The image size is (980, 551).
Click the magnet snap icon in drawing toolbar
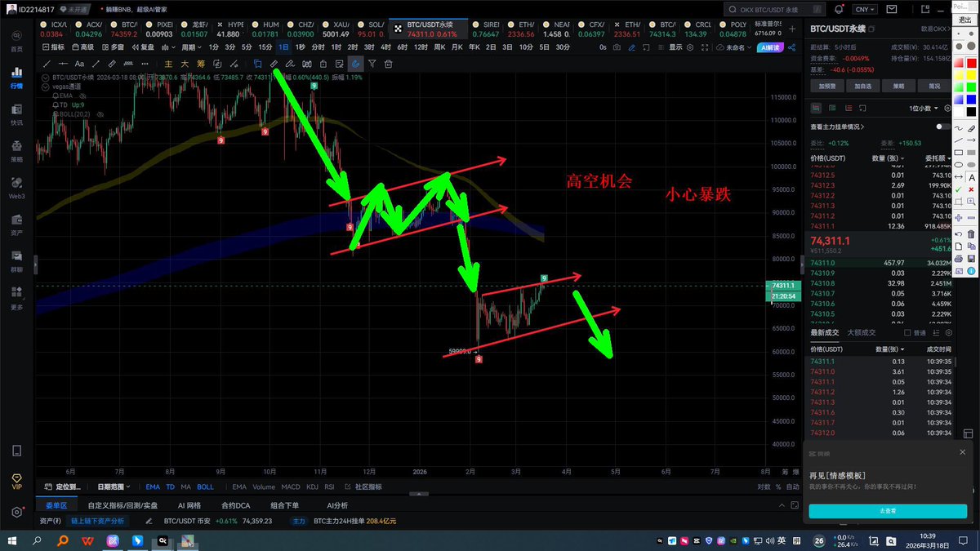point(355,64)
